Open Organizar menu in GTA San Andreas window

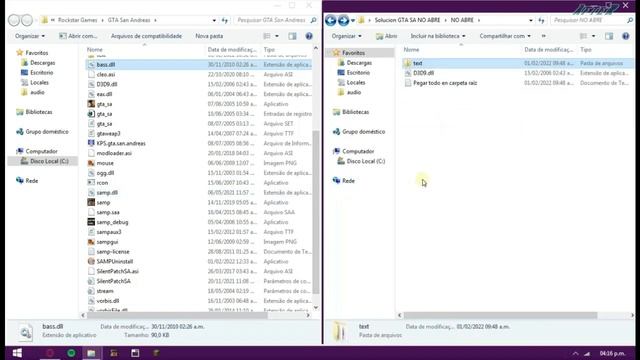[x=30, y=36]
